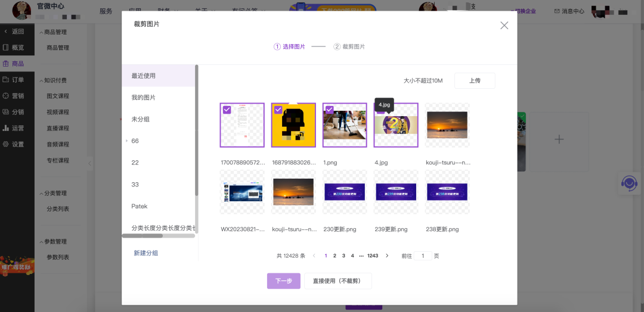The height and width of the screenshot is (312, 644).
Task: Uncheck the pixel skull image checkbox
Action: coord(278,110)
